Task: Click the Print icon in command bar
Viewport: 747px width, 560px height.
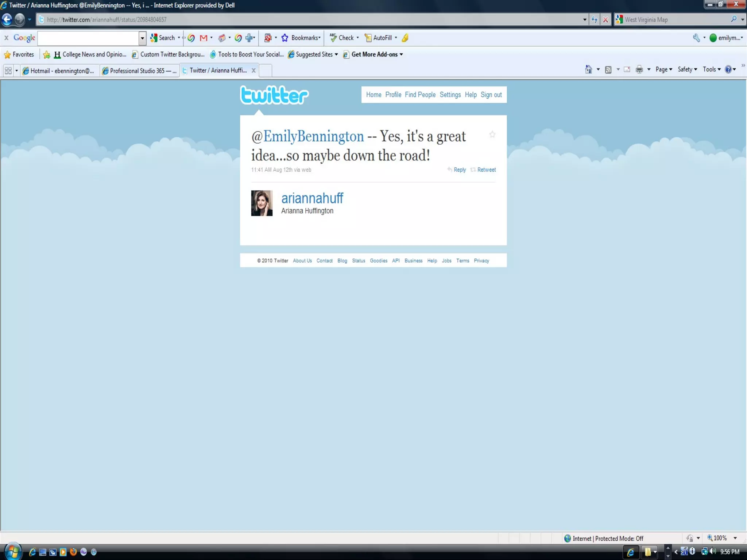Action: tap(639, 69)
